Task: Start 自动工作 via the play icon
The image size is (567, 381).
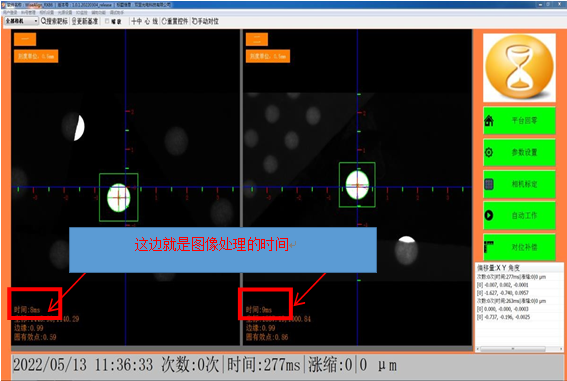Action: click(489, 215)
